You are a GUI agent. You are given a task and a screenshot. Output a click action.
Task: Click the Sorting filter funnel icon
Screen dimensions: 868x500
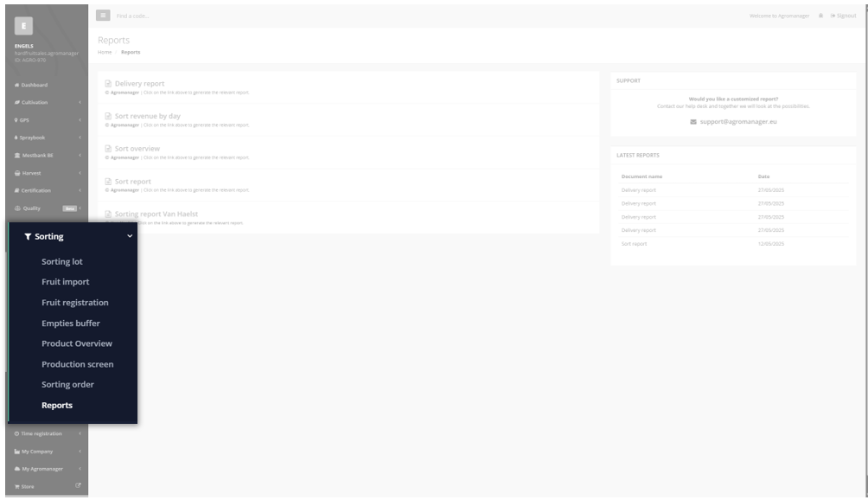click(x=28, y=236)
